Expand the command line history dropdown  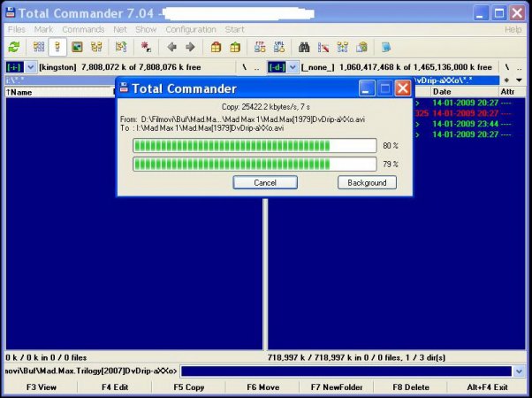coord(519,371)
